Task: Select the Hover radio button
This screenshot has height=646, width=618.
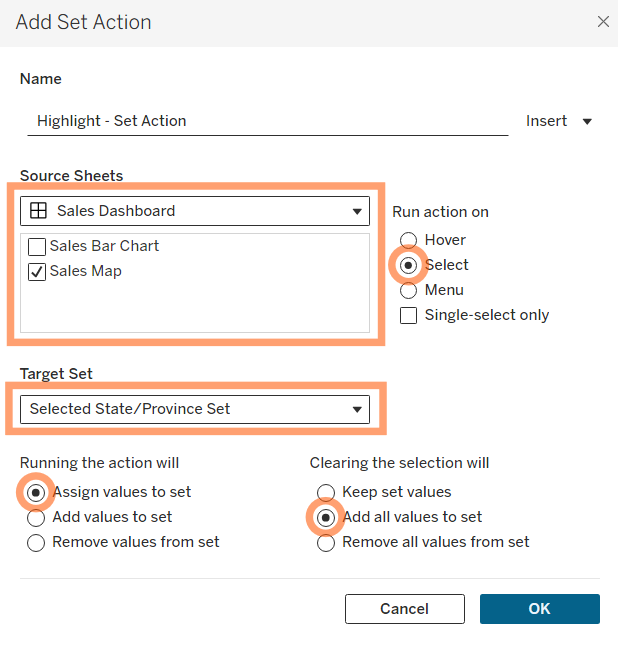Action: (408, 240)
